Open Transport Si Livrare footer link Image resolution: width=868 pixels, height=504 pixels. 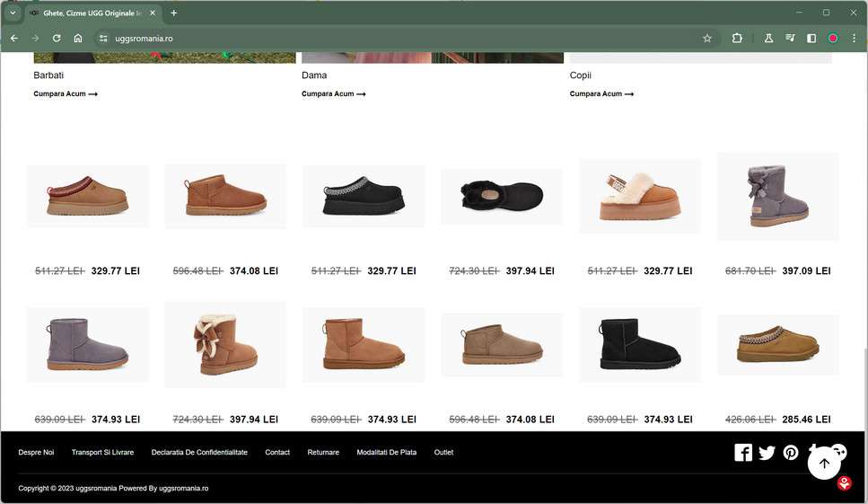(102, 453)
